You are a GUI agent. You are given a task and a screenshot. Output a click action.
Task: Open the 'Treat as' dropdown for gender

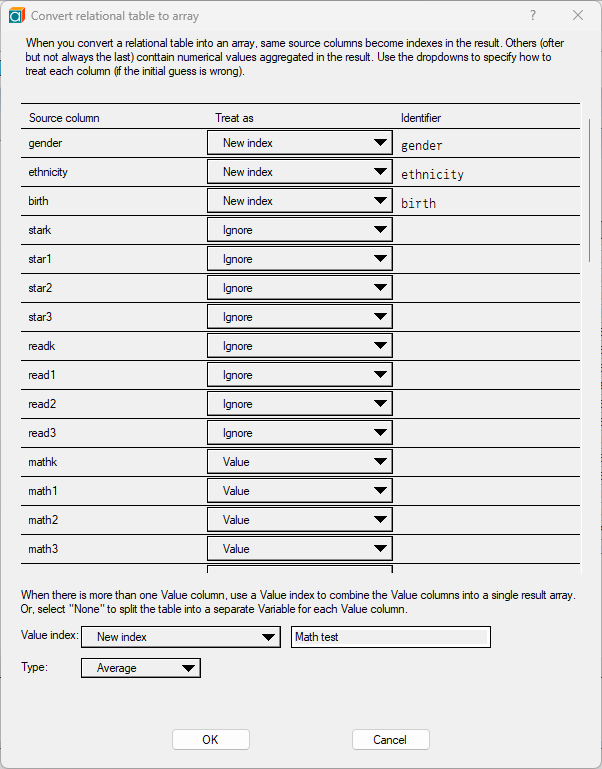pos(300,143)
